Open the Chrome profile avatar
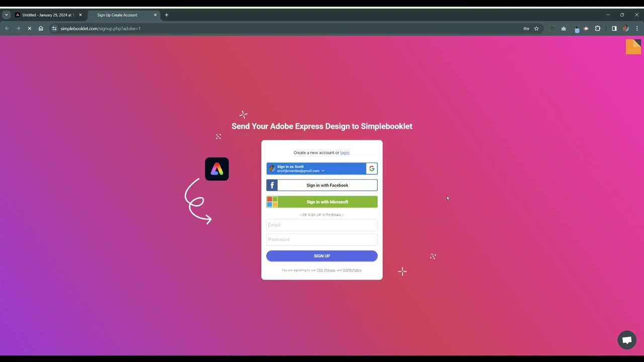 click(626, 29)
